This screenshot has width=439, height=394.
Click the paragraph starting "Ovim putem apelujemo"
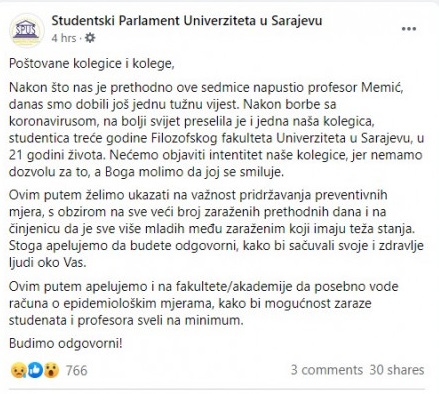204,303
